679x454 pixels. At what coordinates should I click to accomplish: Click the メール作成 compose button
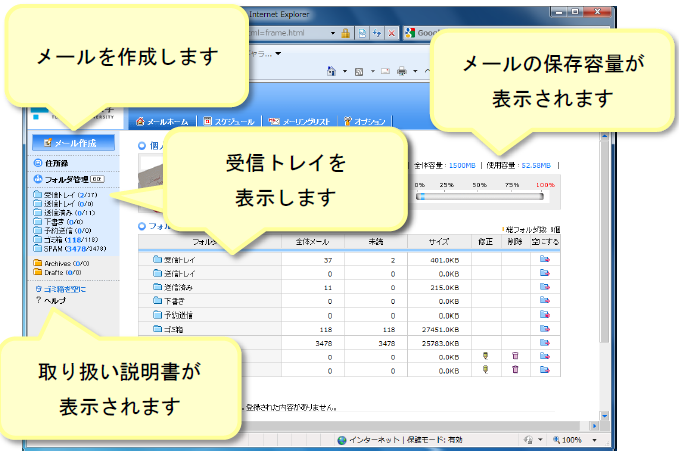point(71,143)
